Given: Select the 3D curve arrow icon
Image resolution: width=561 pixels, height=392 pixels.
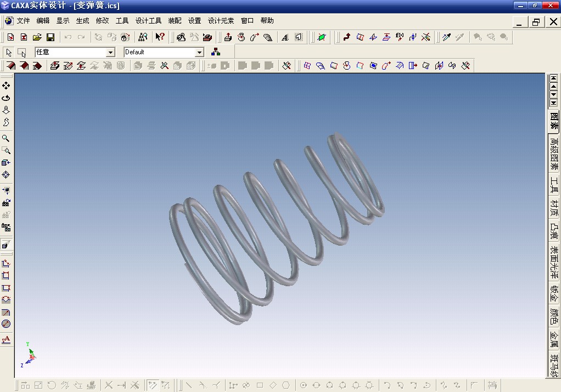Looking at the screenshot, I should pyautogui.click(x=347, y=37).
